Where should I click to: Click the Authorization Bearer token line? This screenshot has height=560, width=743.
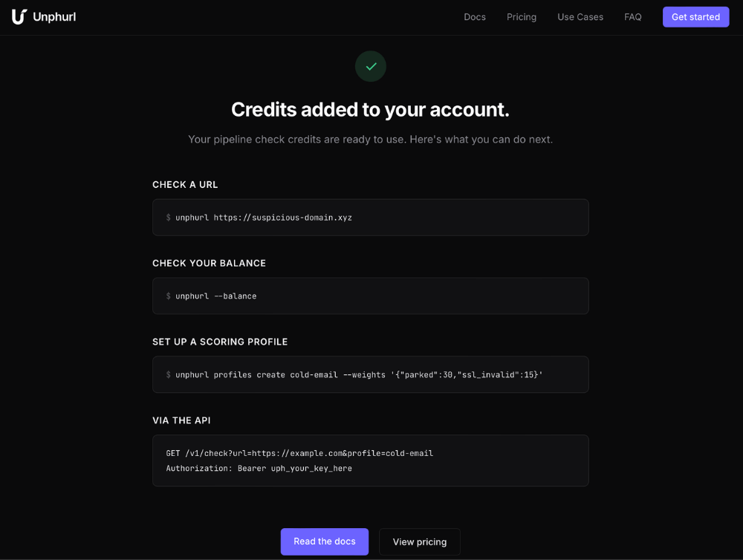click(259, 468)
